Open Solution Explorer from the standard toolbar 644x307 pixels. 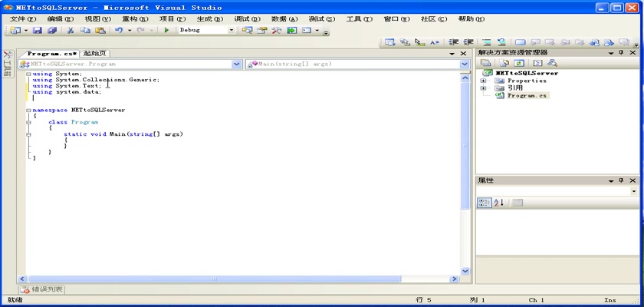tap(247, 31)
